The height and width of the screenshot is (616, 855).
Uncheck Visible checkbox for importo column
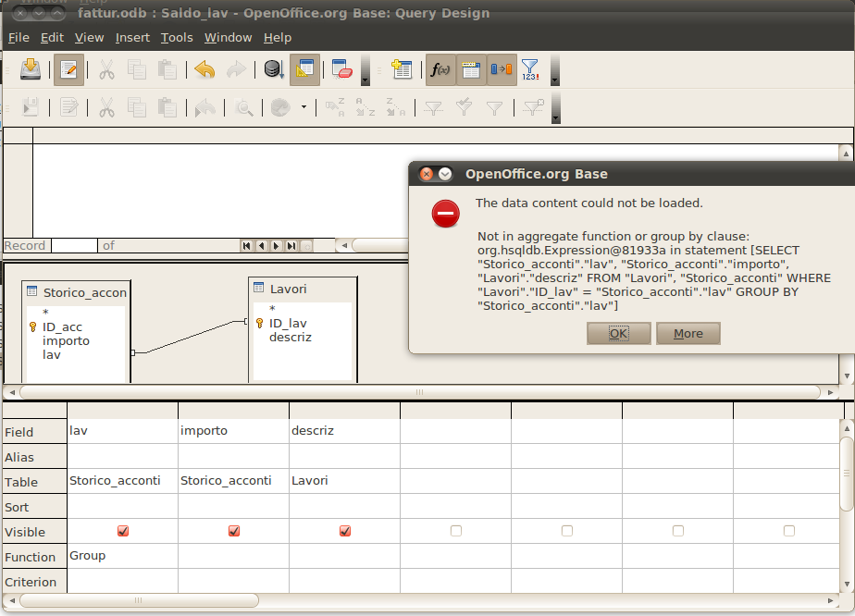[x=234, y=531]
